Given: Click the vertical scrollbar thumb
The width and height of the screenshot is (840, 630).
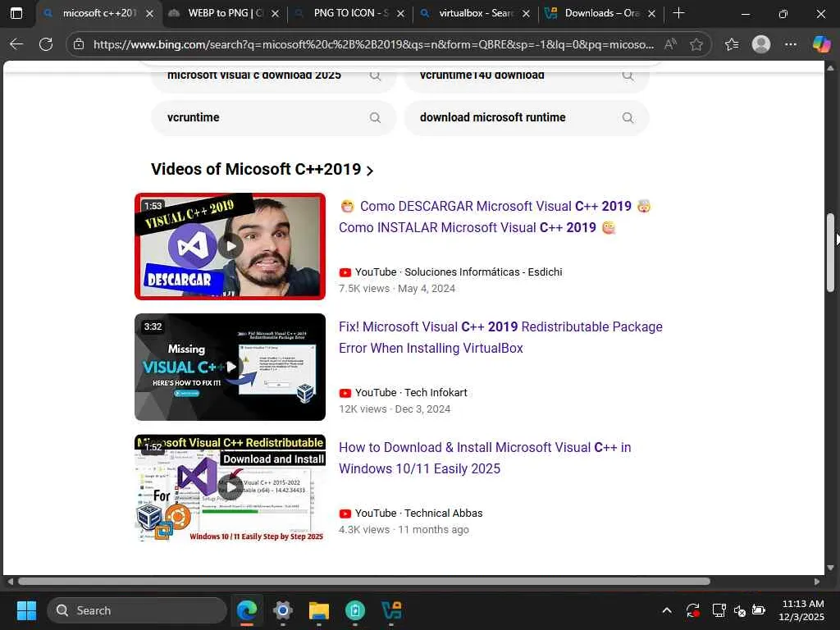Looking at the screenshot, I should point(830,253).
